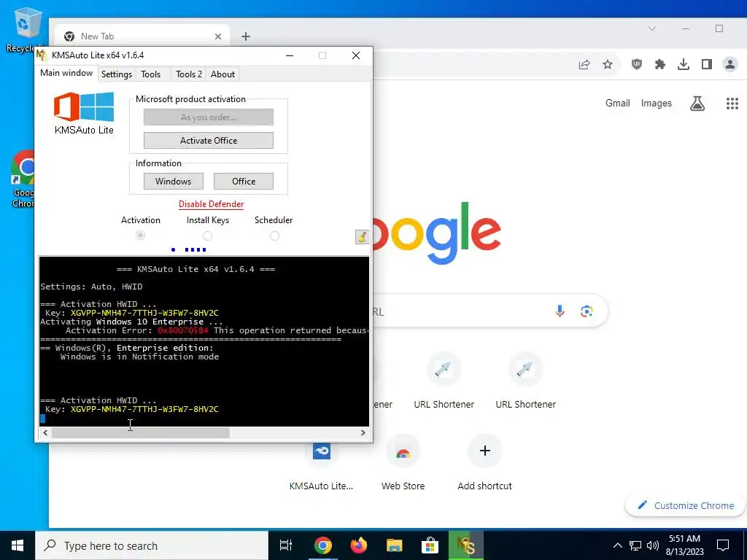747x560 pixels.
Task: Click the Office information button
Action: pyautogui.click(x=244, y=182)
